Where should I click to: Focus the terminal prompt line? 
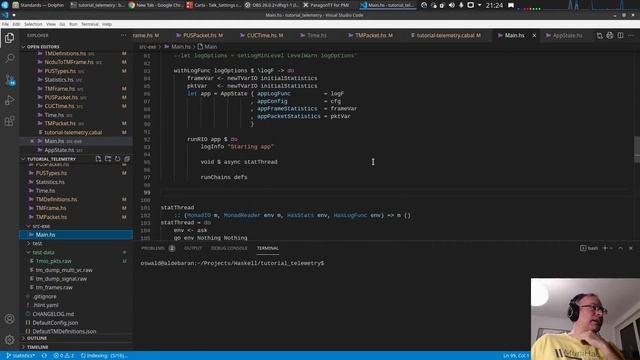point(232,263)
